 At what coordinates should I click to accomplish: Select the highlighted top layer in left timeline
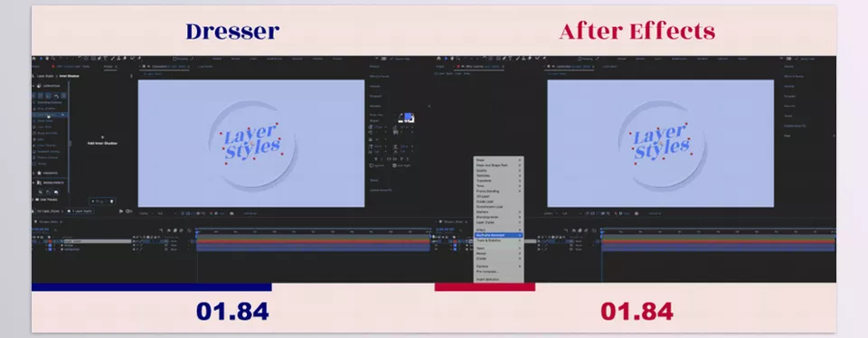[97, 241]
